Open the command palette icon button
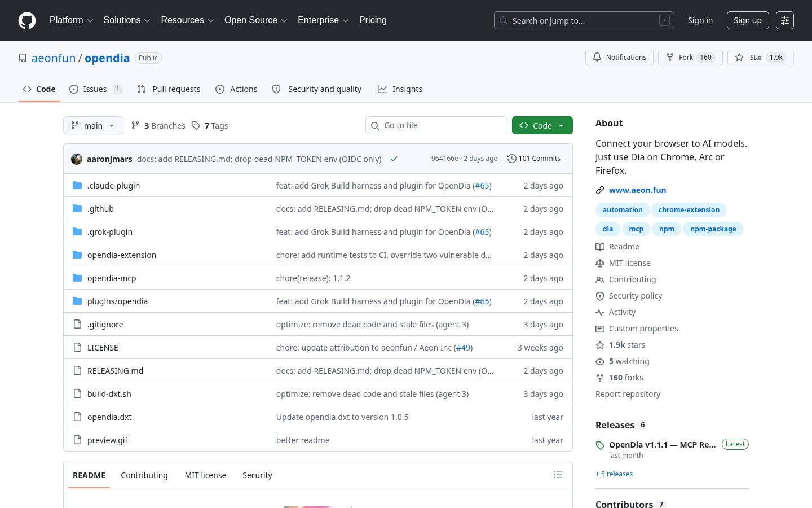 pos(785,20)
